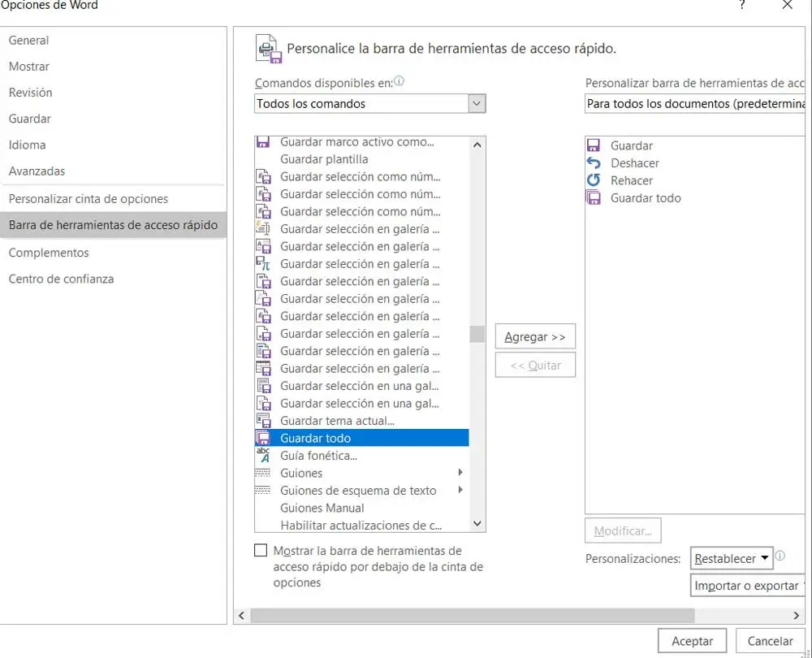Screen dimensions: 812x658
Task: Click the Guiones de esquema de texto icon
Action: pos(262,490)
